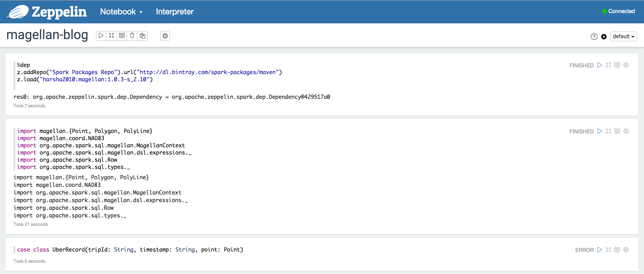Screen dimensions: 644x274
Task: Collapse the UberRecord error paragraph
Action: click(609, 250)
